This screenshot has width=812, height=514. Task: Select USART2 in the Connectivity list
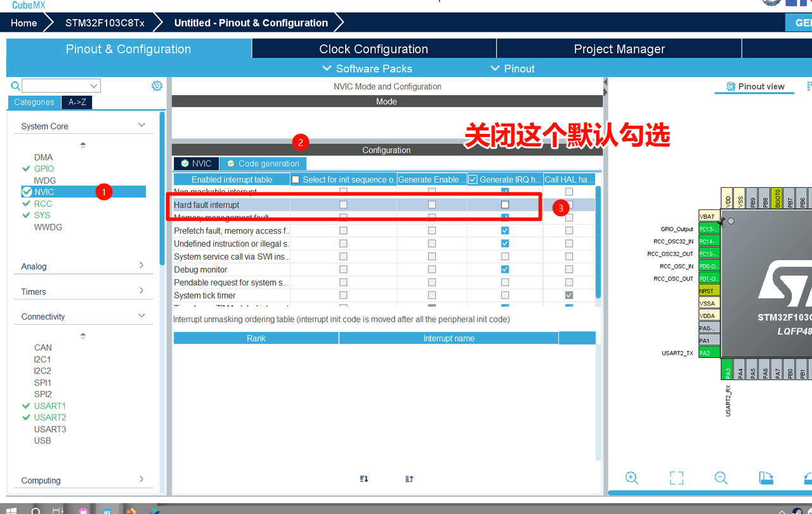[x=50, y=418]
